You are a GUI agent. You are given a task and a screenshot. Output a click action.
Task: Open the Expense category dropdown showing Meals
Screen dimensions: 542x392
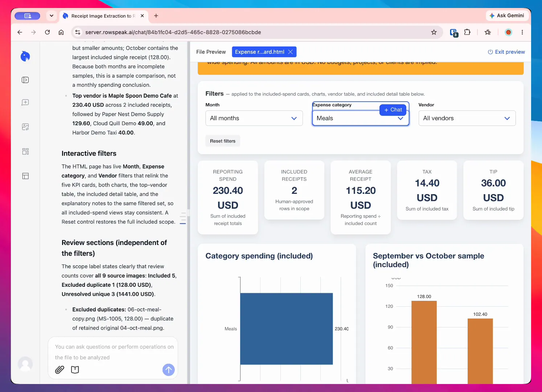click(361, 118)
